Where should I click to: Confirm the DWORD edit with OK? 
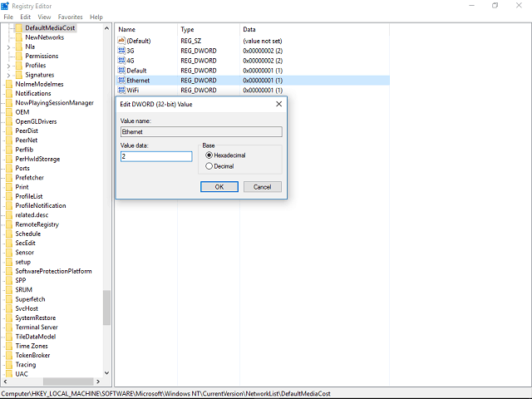pyautogui.click(x=219, y=186)
